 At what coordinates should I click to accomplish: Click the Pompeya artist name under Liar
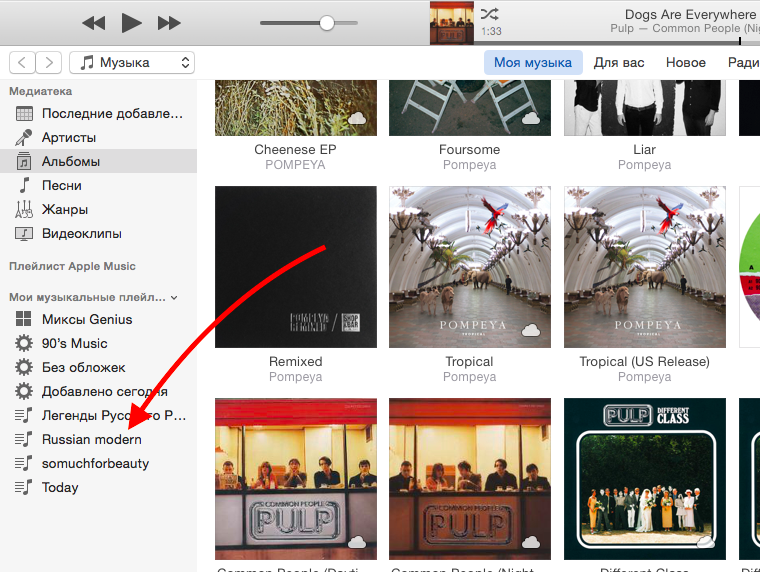645,165
